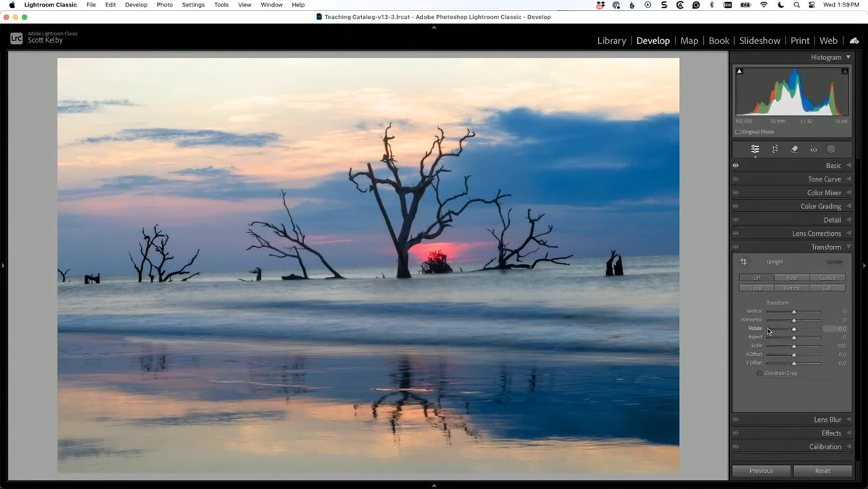Switch to the Slideshow module

pyautogui.click(x=759, y=41)
